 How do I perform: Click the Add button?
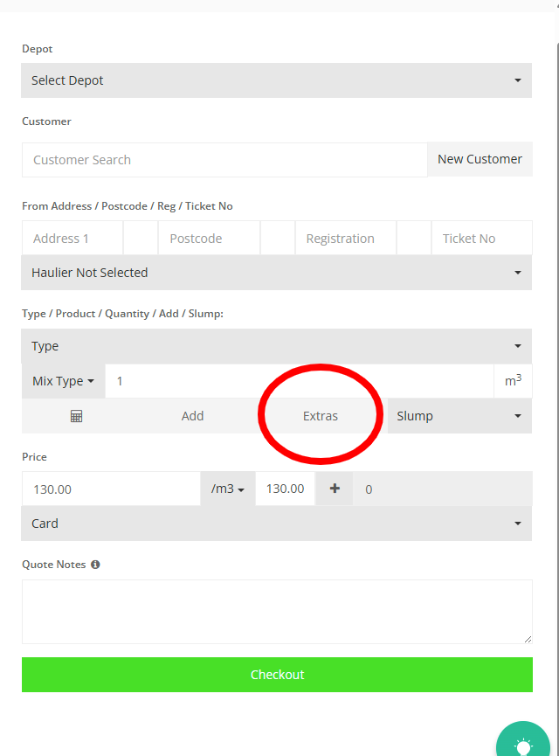click(192, 416)
